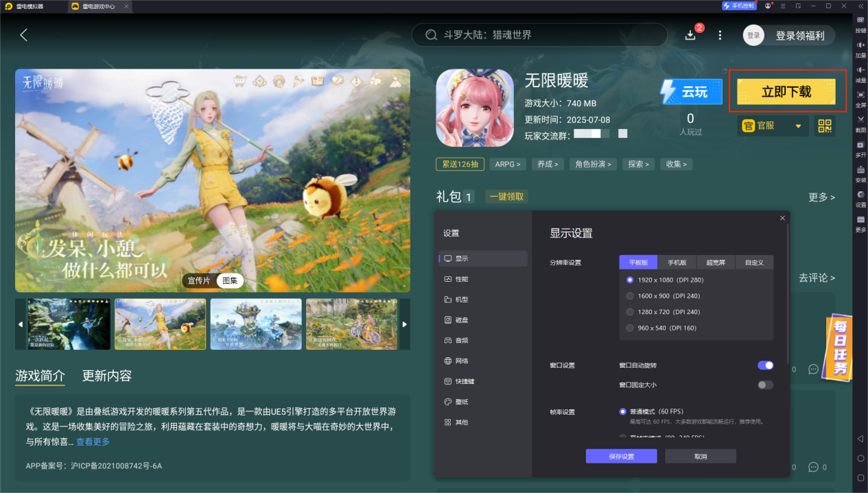Enter fullscreen using the 全屏 icon
This screenshot has width=868, height=493.
pos(860,98)
